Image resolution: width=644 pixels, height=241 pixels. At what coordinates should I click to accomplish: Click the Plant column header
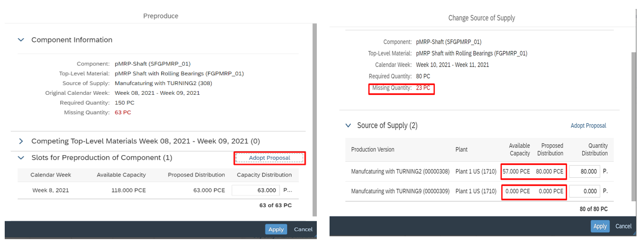click(462, 150)
